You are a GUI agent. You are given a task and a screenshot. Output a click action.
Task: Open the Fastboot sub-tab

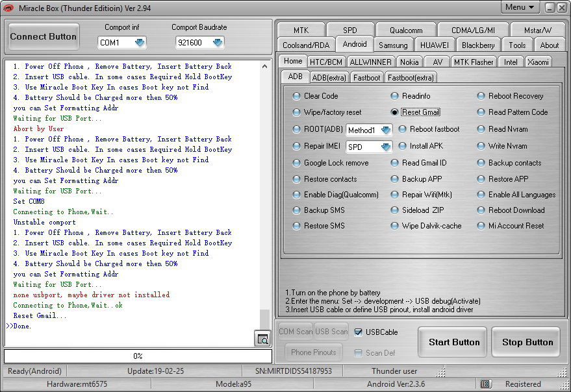[367, 77]
